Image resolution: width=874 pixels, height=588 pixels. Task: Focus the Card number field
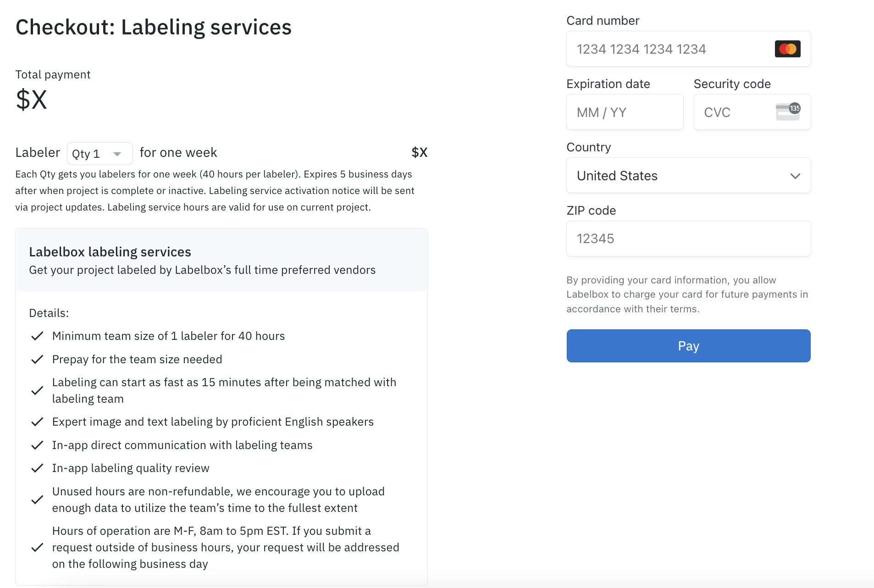(x=688, y=49)
